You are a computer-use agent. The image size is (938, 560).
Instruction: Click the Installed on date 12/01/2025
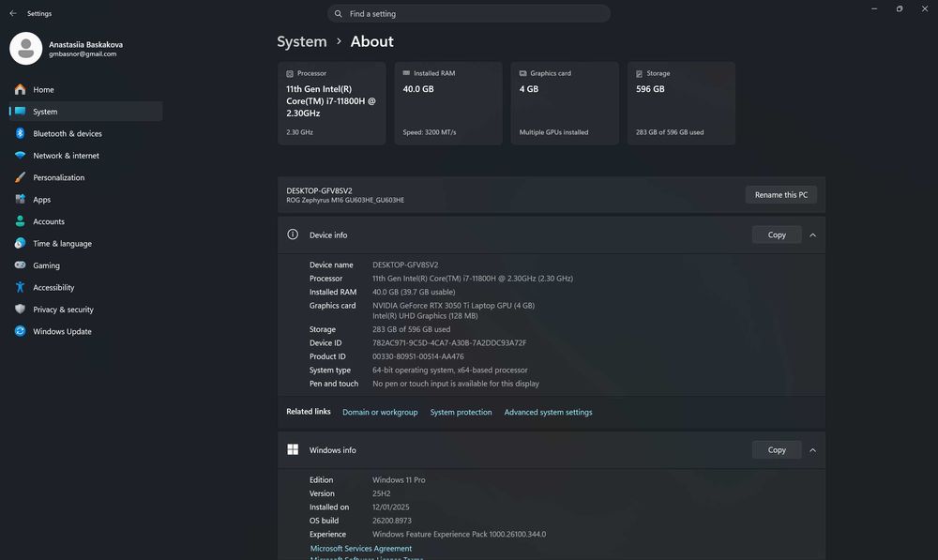coord(390,507)
